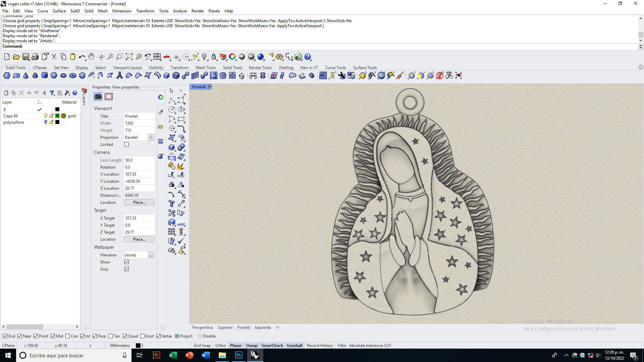The height and width of the screenshot is (362, 644).
Task: Enable the Tan osnap checkbox
Action: 110,336
